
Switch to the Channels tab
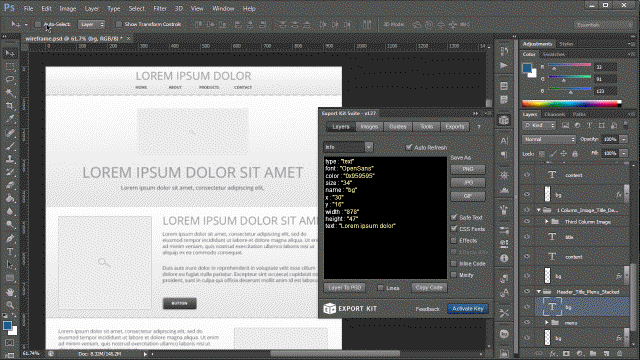pyautogui.click(x=555, y=114)
